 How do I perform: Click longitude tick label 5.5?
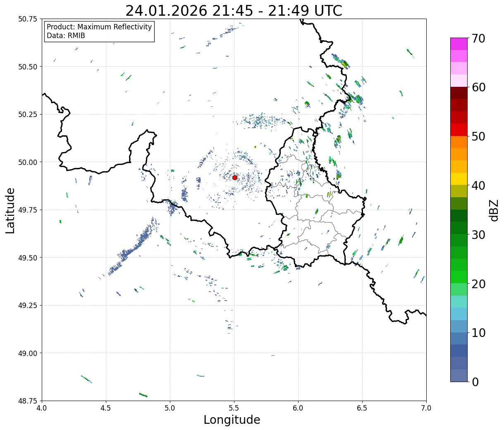234,408
